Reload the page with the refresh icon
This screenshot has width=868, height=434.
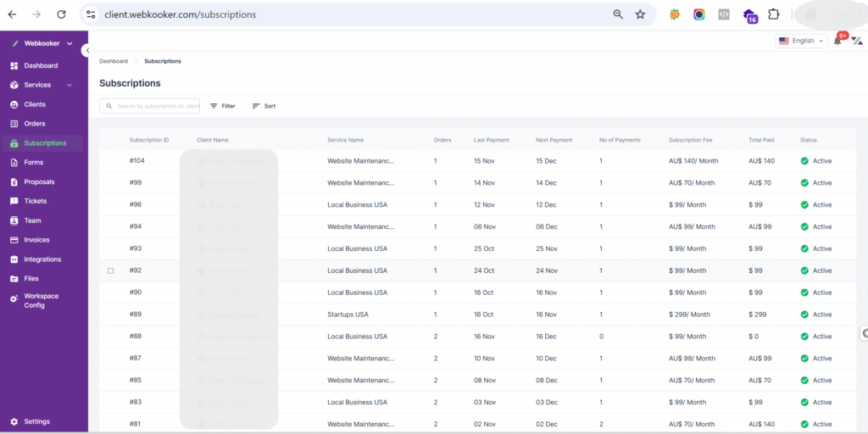click(61, 14)
